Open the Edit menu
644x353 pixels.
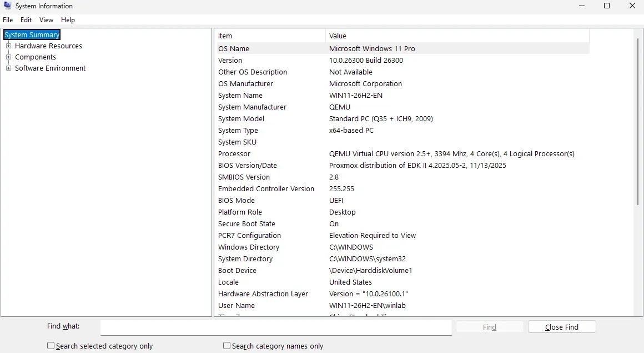tap(26, 20)
